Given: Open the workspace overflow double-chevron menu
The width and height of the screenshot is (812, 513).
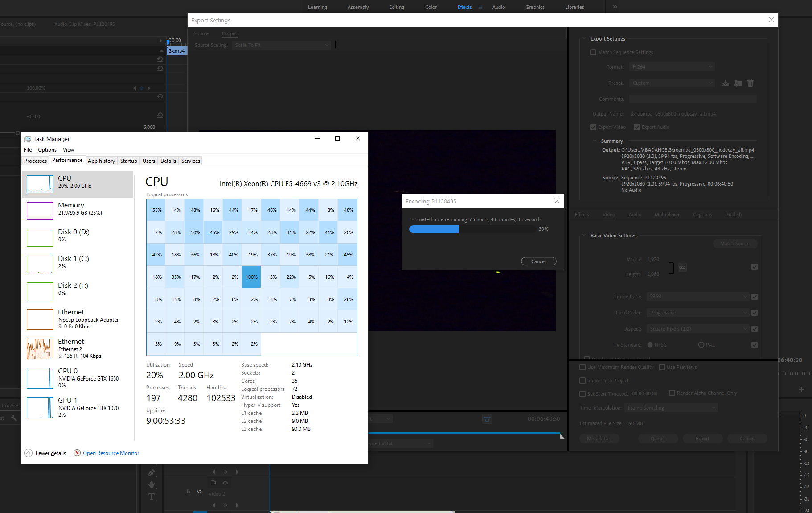Looking at the screenshot, I should (x=615, y=7).
